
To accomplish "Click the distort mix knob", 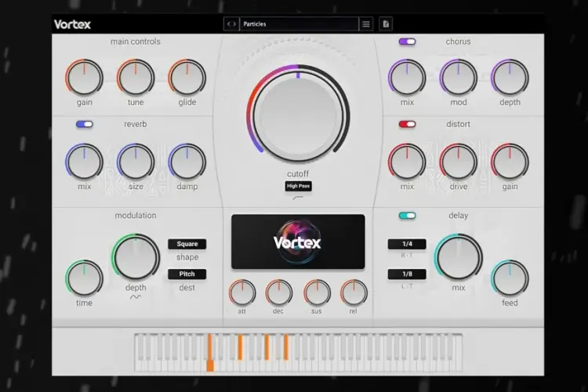I will (407, 162).
